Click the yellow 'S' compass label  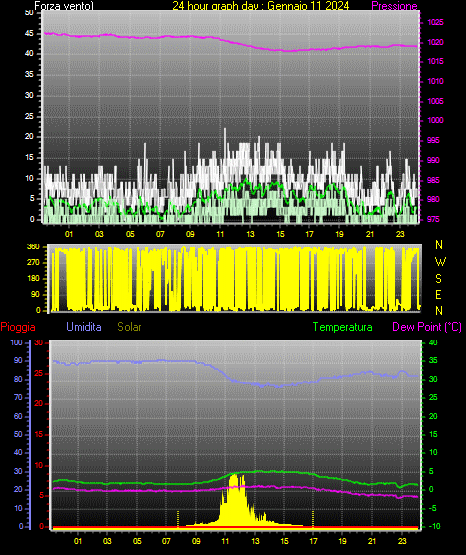(438, 279)
